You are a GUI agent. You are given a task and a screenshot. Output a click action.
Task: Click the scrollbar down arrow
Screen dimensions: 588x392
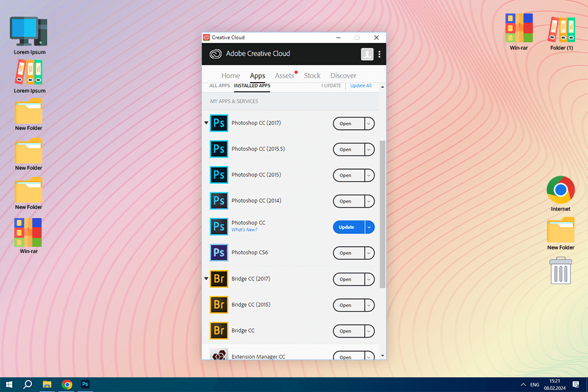(x=382, y=356)
